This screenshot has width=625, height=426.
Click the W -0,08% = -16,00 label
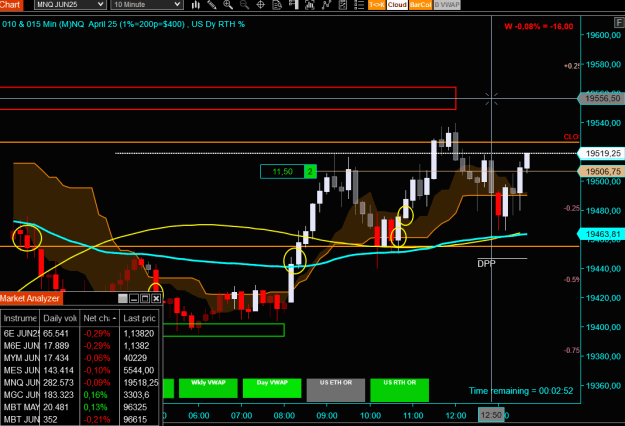coord(539,26)
